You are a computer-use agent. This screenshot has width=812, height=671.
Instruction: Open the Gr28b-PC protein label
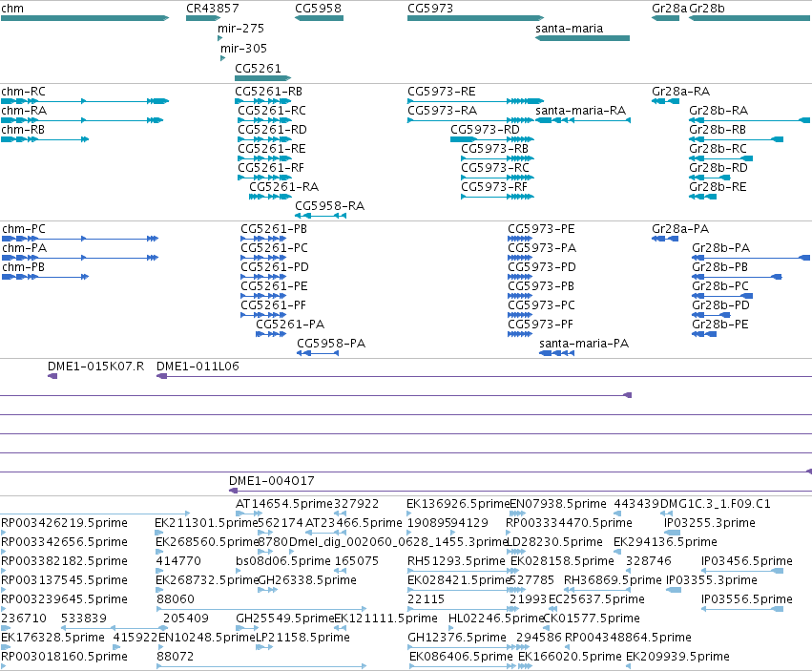(x=720, y=286)
